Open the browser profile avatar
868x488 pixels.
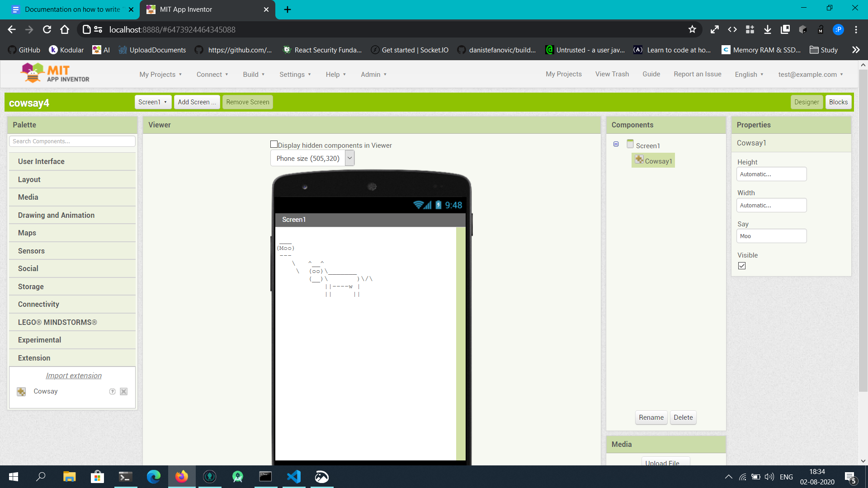tap(838, 29)
